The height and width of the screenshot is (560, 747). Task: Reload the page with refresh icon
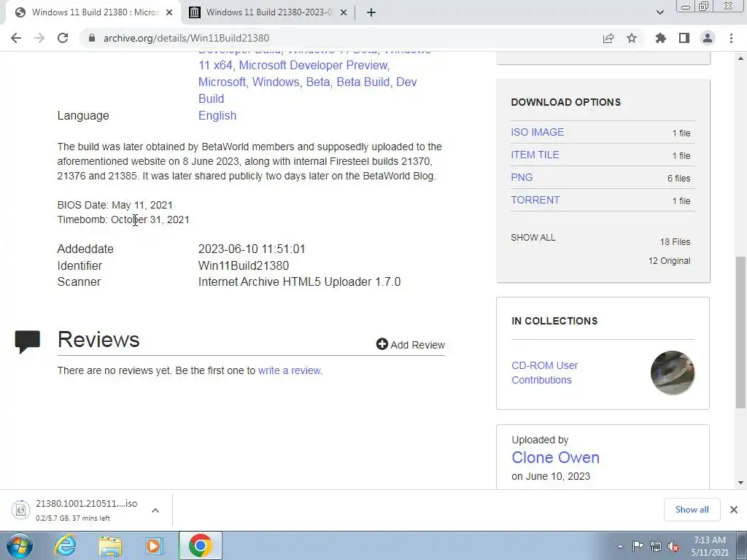click(x=63, y=38)
